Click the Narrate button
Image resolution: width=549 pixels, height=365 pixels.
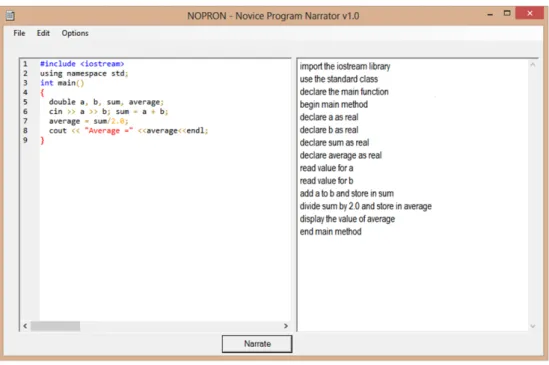pyautogui.click(x=257, y=344)
